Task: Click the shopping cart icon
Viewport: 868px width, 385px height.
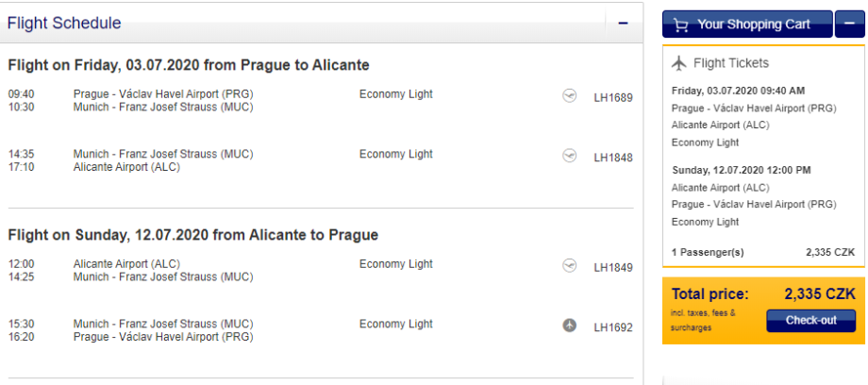Action: coord(679,25)
